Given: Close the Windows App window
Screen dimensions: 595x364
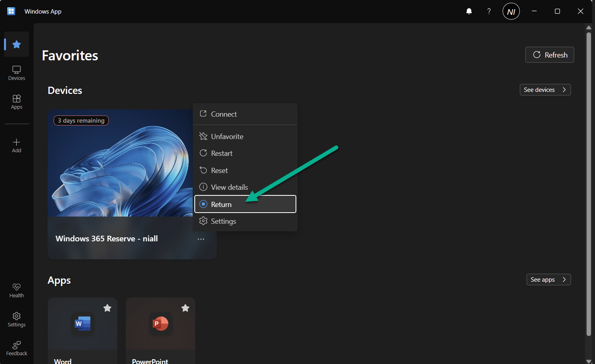Looking at the screenshot, I should (x=581, y=11).
